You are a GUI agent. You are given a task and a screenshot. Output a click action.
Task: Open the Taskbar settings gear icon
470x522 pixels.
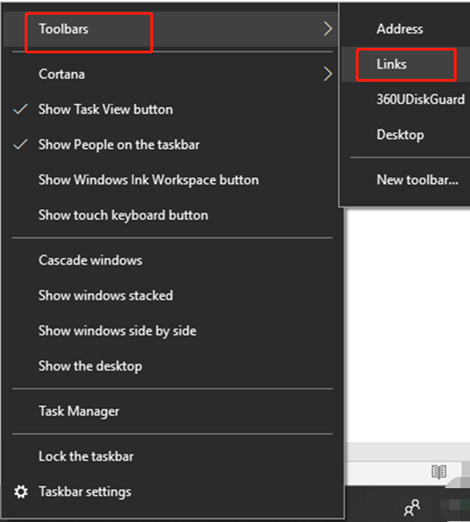(21, 492)
